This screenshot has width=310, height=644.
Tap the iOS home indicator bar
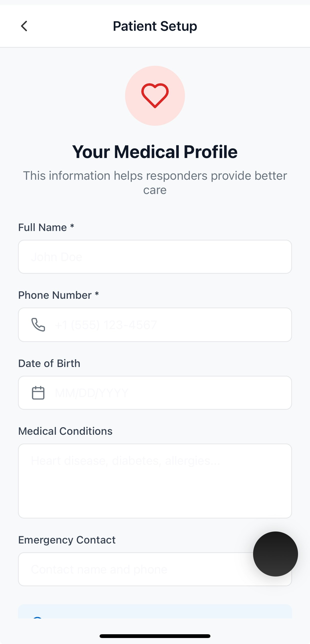tap(155, 636)
